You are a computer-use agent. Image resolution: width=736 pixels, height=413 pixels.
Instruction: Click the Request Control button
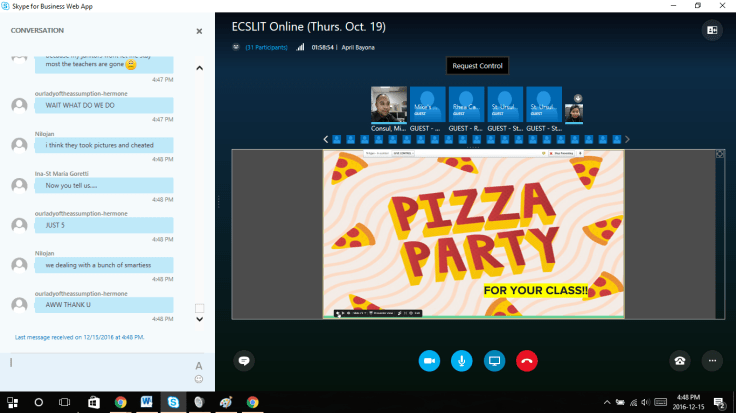[x=479, y=66]
